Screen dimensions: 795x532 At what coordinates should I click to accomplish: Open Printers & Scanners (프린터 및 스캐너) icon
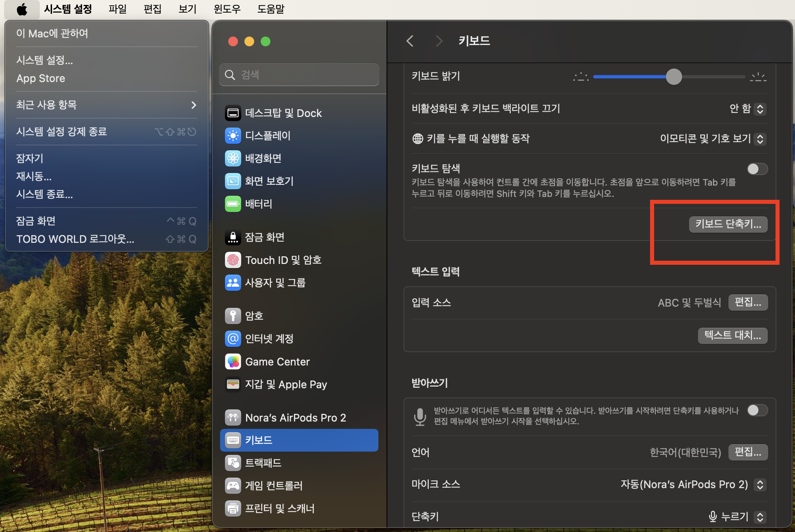233,508
